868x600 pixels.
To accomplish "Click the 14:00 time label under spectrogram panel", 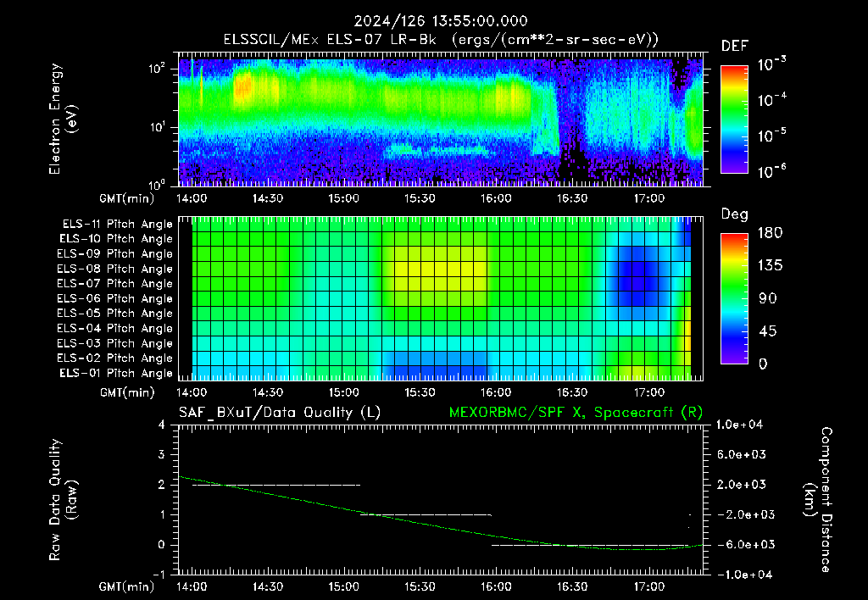I will click(x=192, y=198).
